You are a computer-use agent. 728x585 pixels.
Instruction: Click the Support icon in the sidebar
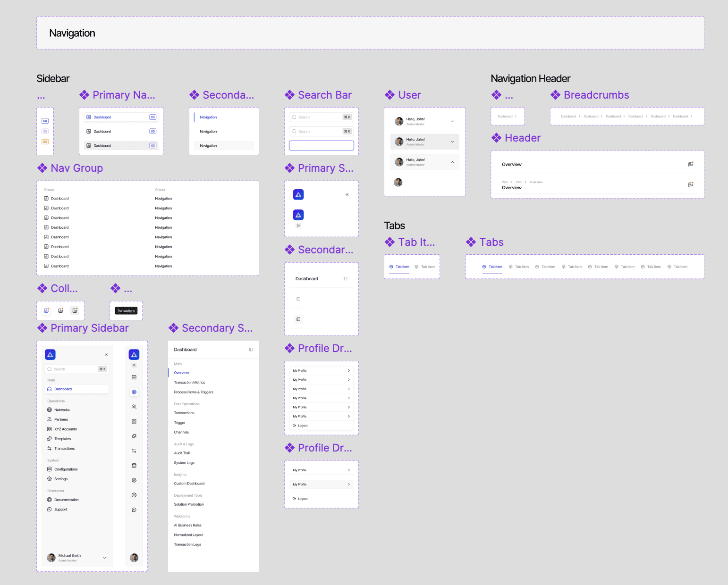50,509
